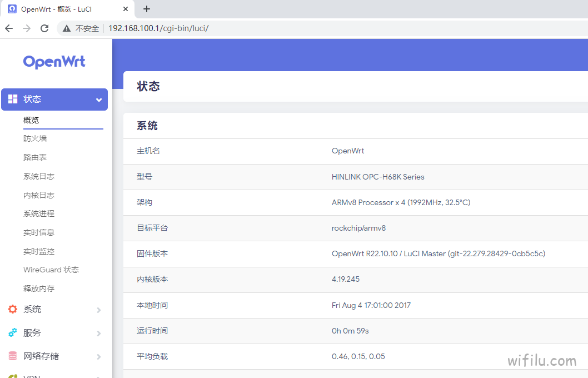
Task: Expand the 网络存储 menu arrow
Action: click(98, 357)
